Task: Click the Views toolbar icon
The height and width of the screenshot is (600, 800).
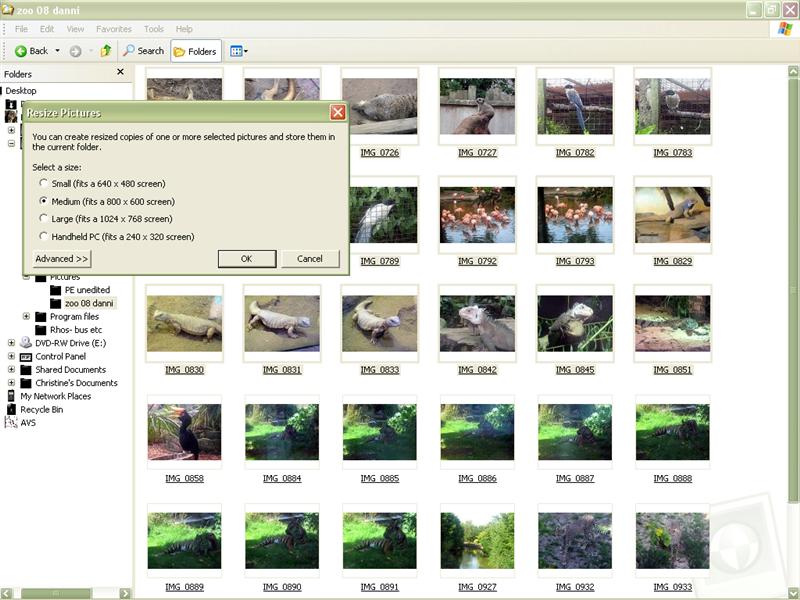Action: [236, 51]
